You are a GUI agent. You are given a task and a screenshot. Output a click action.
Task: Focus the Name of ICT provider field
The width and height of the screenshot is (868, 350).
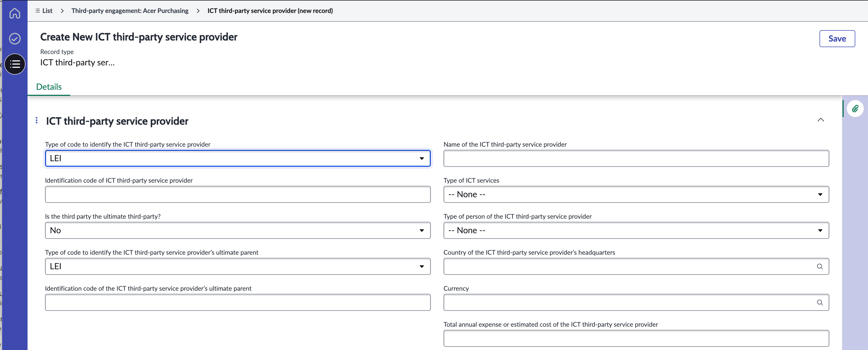[636, 158]
